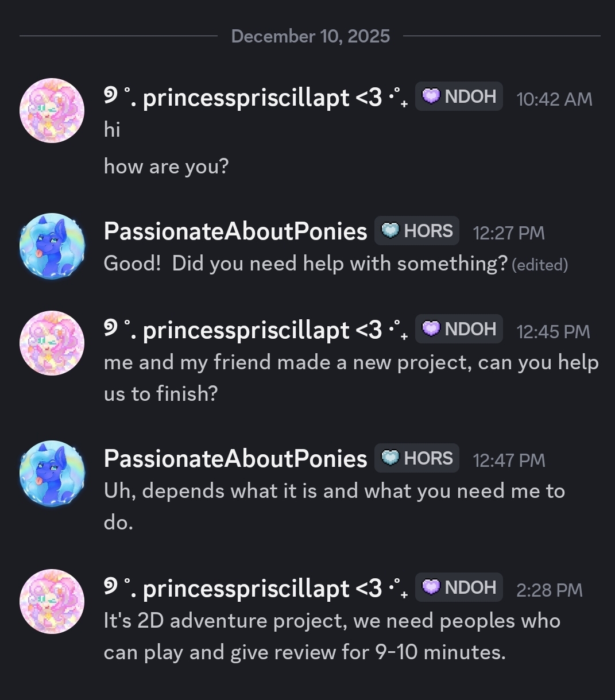Open the pony avatar on the 12:47 PM message
Viewport: 615px width, 700px height.
tap(52, 473)
